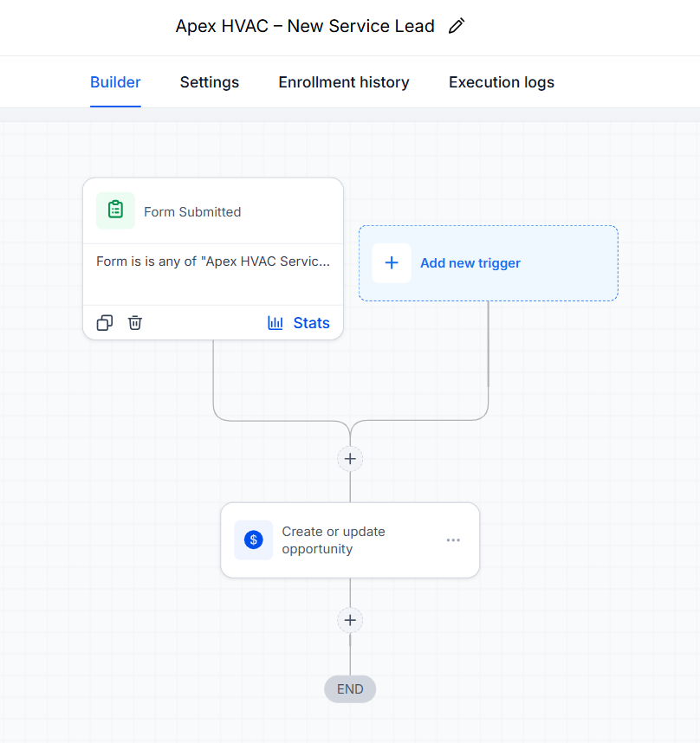This screenshot has width=700, height=743.
Task: Duplicate the Form Submitted trigger
Action: click(x=104, y=323)
